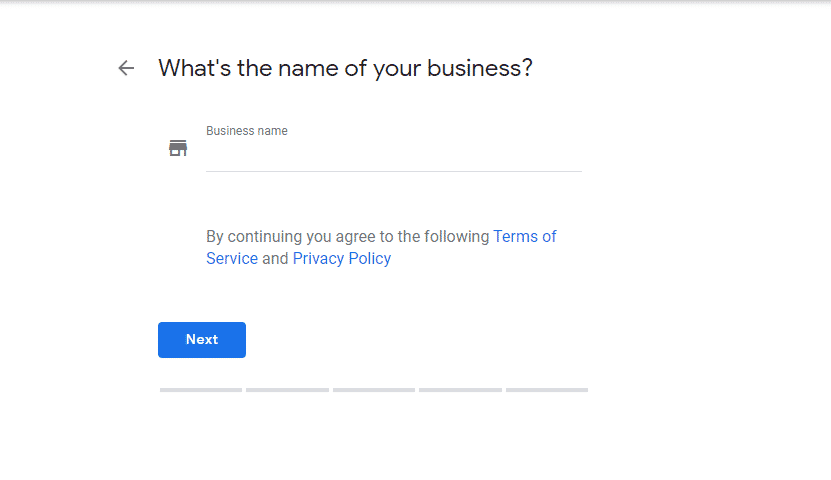Click the storefront icon beside Business name
831x480 pixels.
[x=178, y=148]
